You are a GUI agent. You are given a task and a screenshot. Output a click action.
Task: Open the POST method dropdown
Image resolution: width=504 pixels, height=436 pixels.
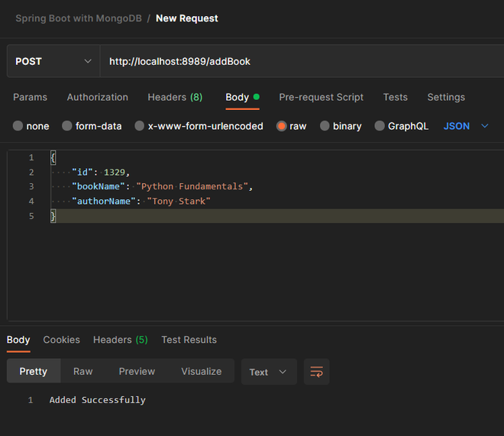point(53,61)
